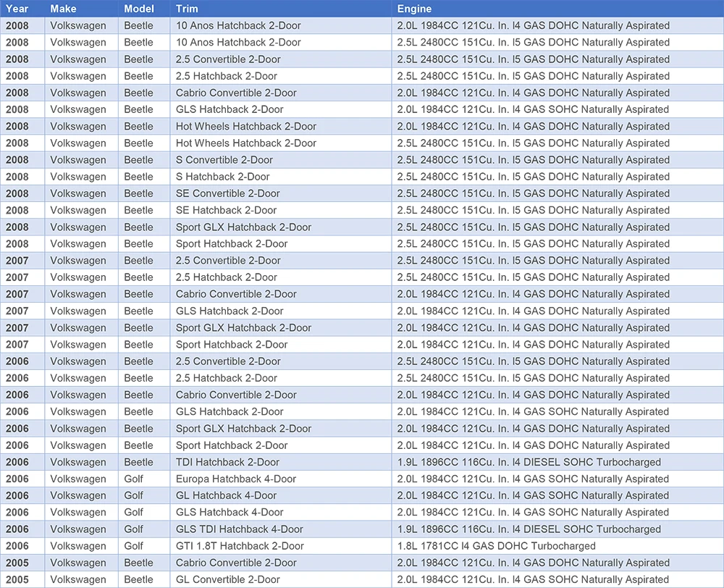Select 'GTI 1.8T Hatchback 2-Door' trim cell
This screenshot has height=588, width=724.
[281, 546]
